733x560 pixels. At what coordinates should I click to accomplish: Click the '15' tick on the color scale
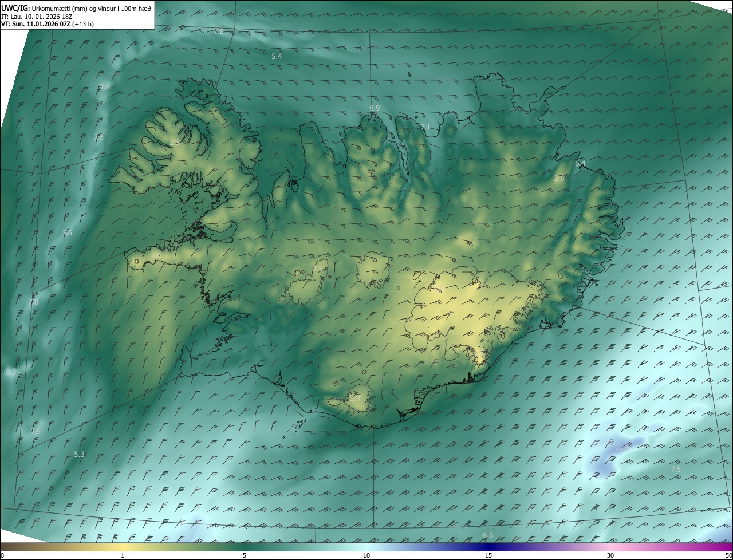(488, 555)
